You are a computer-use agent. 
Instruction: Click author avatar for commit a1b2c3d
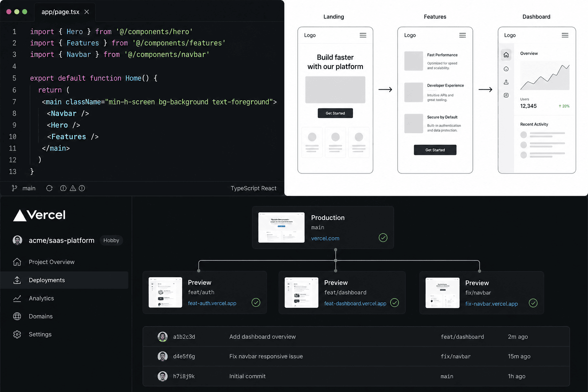coord(163,337)
